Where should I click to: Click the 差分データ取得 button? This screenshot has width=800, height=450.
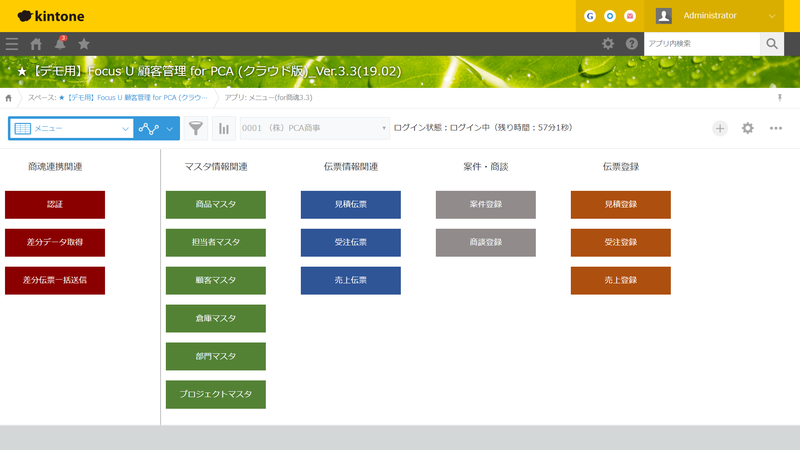(55, 242)
